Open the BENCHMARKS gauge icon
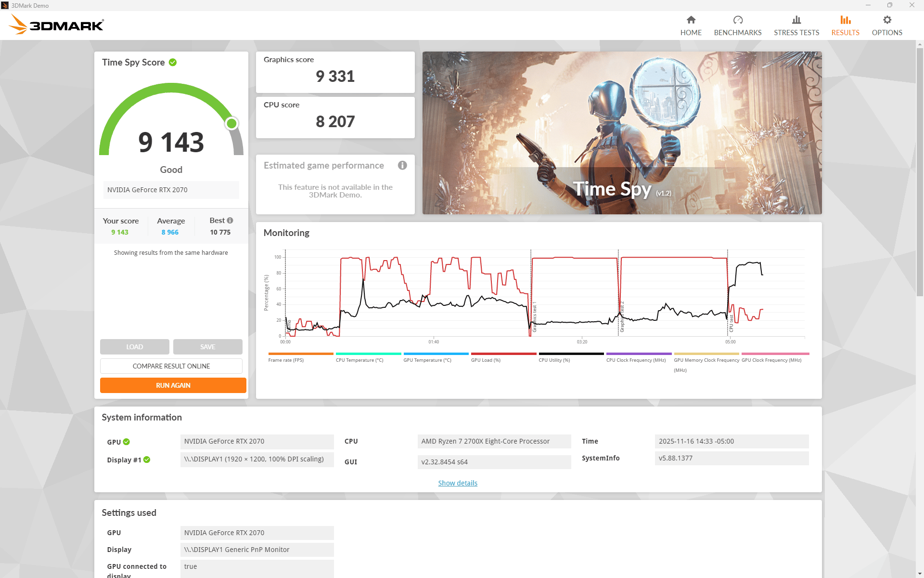This screenshot has height=578, width=924. coord(738,20)
